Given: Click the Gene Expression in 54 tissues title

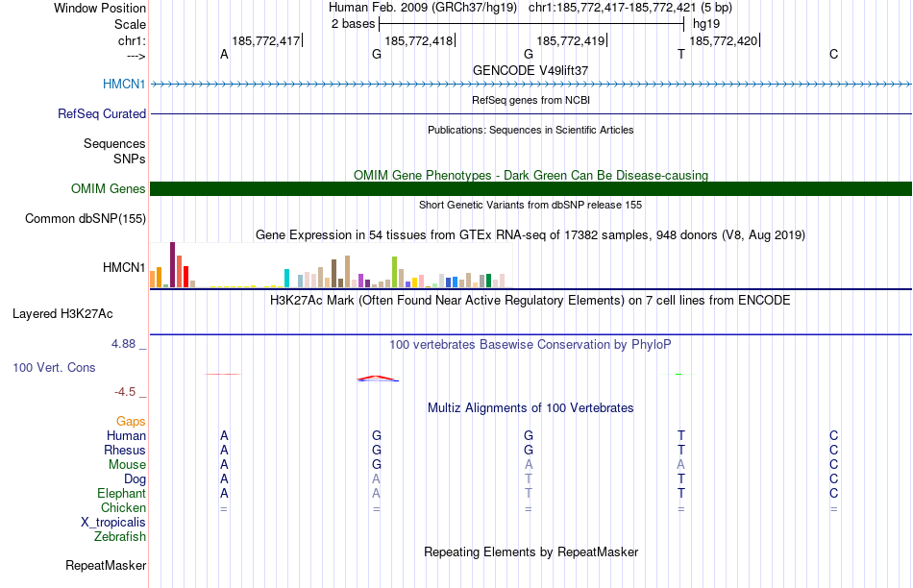Looking at the screenshot, I should coord(531,235).
